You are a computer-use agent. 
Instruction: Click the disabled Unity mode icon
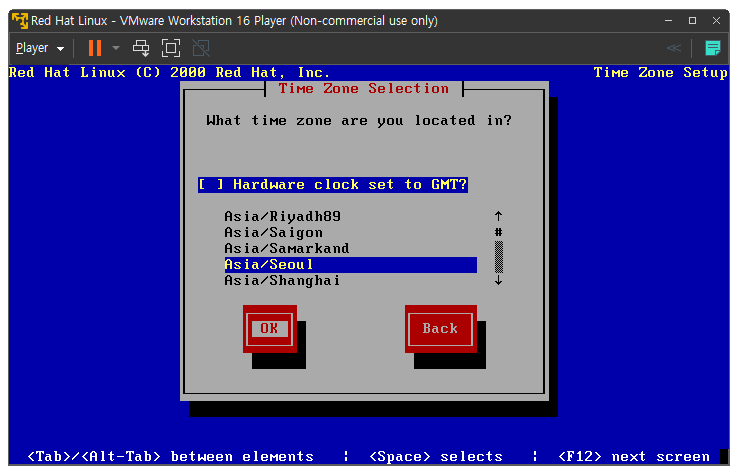(x=201, y=48)
